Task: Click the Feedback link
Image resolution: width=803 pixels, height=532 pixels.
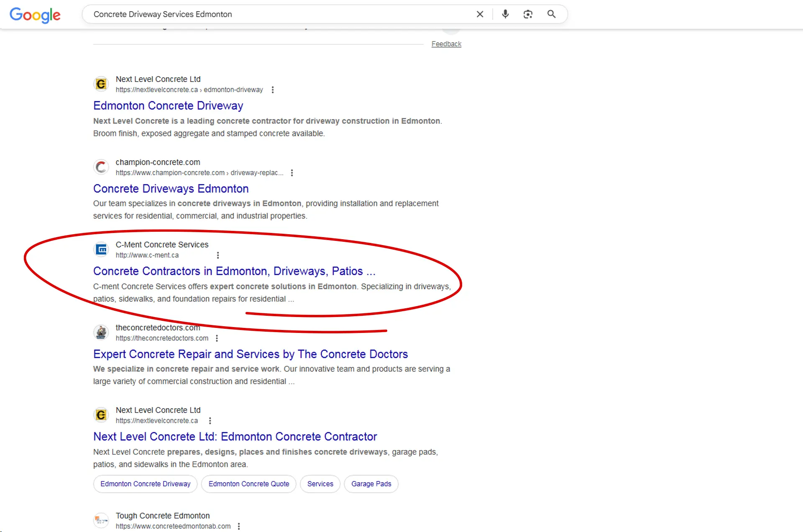Action: [x=446, y=44]
